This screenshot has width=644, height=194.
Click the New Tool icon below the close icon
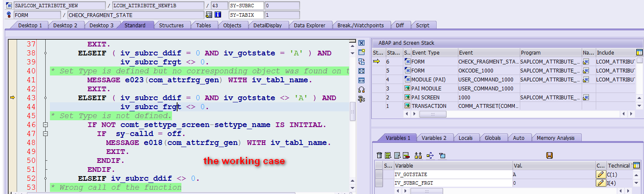[361, 52]
